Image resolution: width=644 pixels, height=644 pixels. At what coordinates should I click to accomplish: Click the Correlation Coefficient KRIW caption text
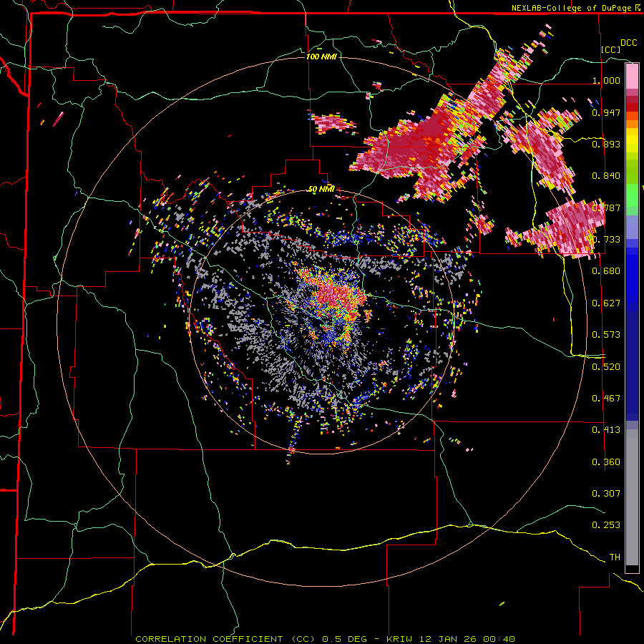(x=326, y=639)
